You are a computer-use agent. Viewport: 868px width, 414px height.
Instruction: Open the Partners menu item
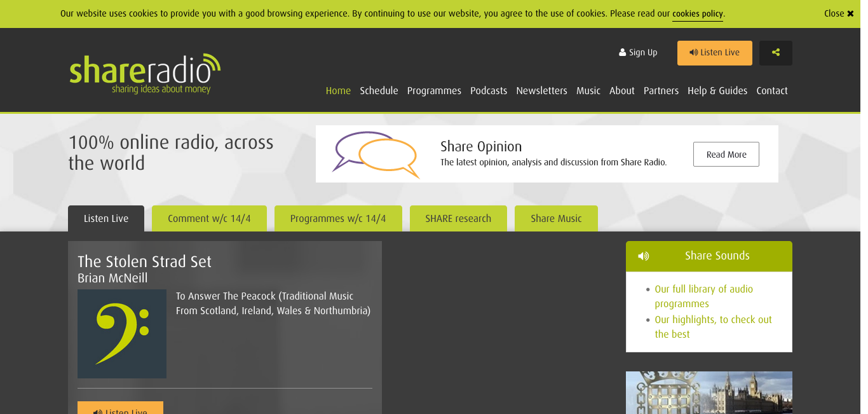[661, 91]
